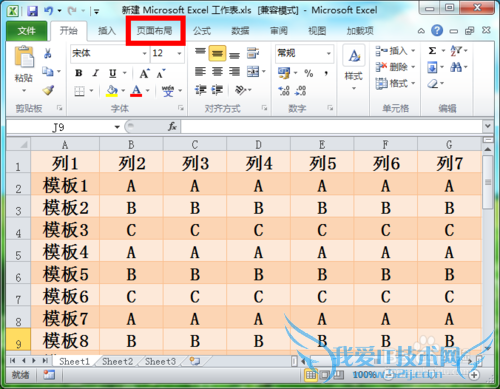The image size is (500, 389).
Task: Click AutoSum sigma icon
Action: point(432,51)
